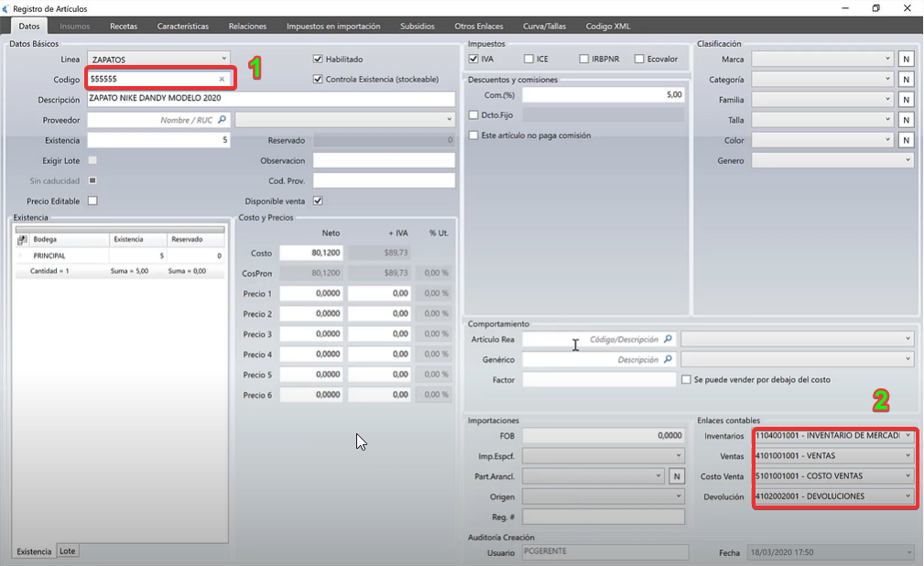Enable the IRBPNR checkbox

point(584,59)
